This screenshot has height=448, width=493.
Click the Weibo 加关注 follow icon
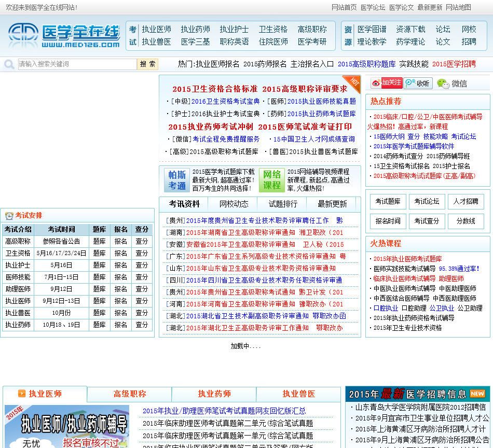pyautogui.click(x=387, y=83)
